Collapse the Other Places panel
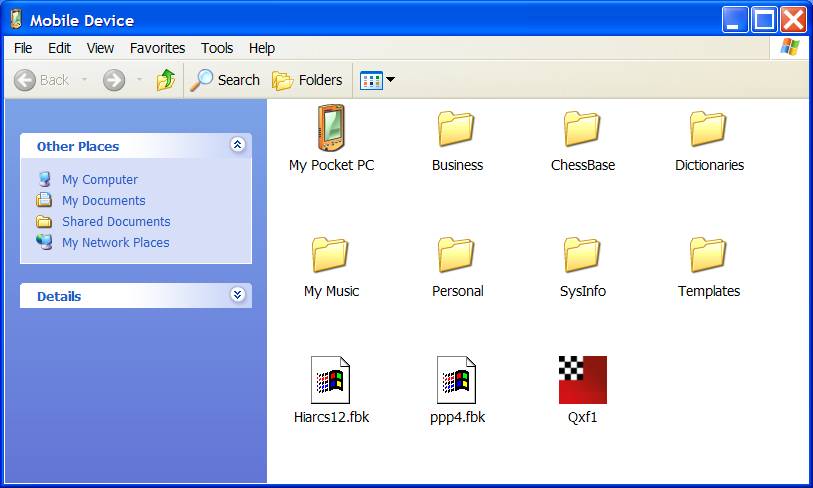The width and height of the screenshot is (813, 488). pos(237,145)
